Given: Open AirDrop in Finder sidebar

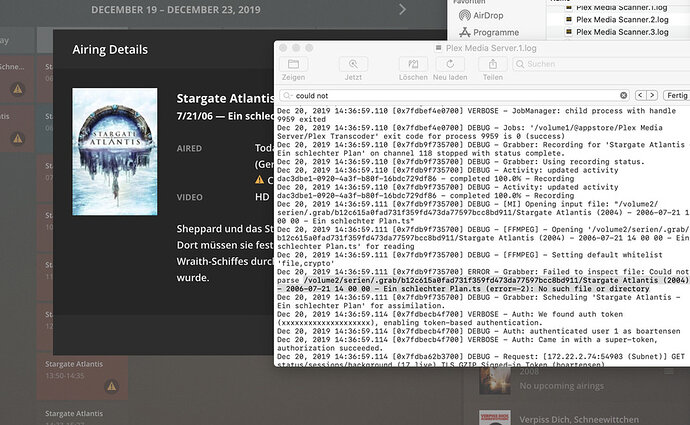Looking at the screenshot, I should [481, 15].
